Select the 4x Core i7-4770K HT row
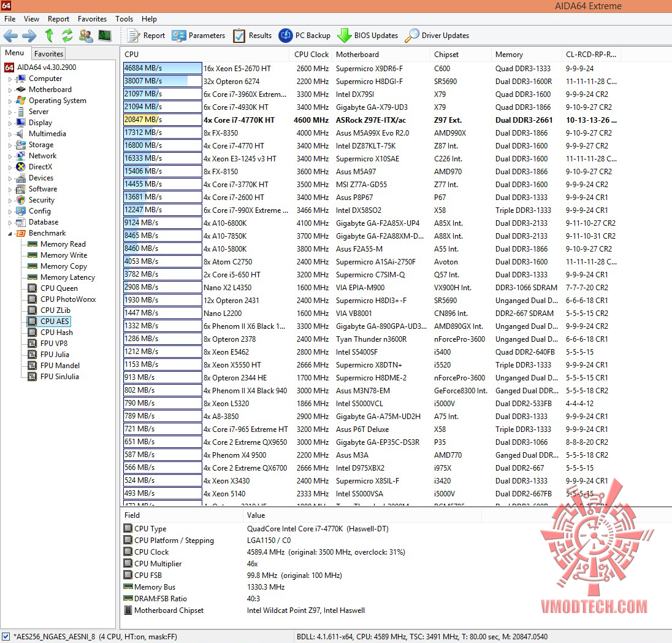The image size is (672, 643). pos(371,120)
